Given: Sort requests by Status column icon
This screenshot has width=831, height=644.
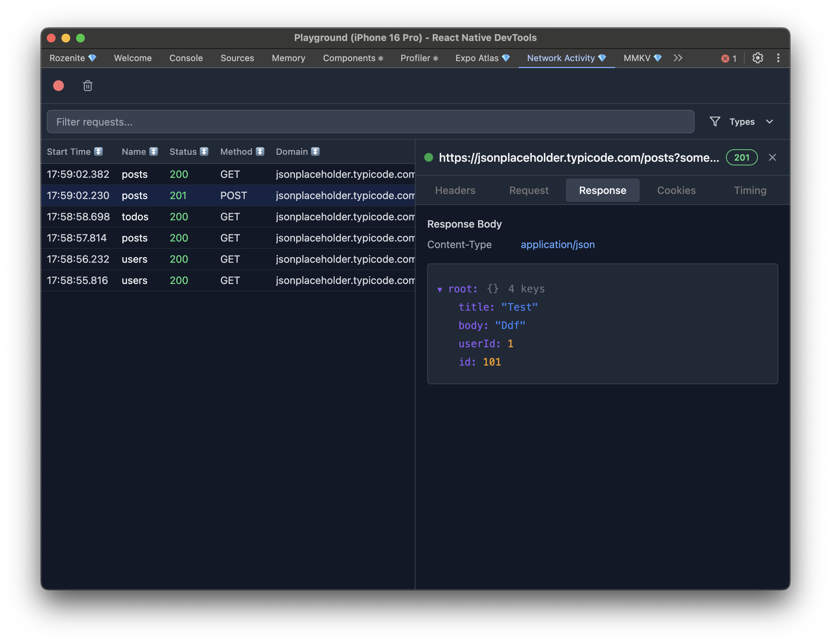Looking at the screenshot, I should pyautogui.click(x=204, y=151).
